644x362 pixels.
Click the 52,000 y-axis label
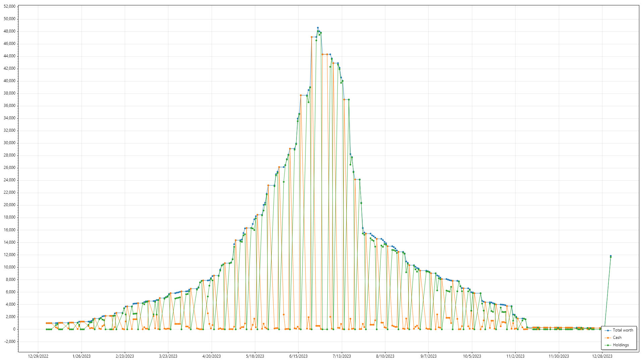(x=9, y=6)
